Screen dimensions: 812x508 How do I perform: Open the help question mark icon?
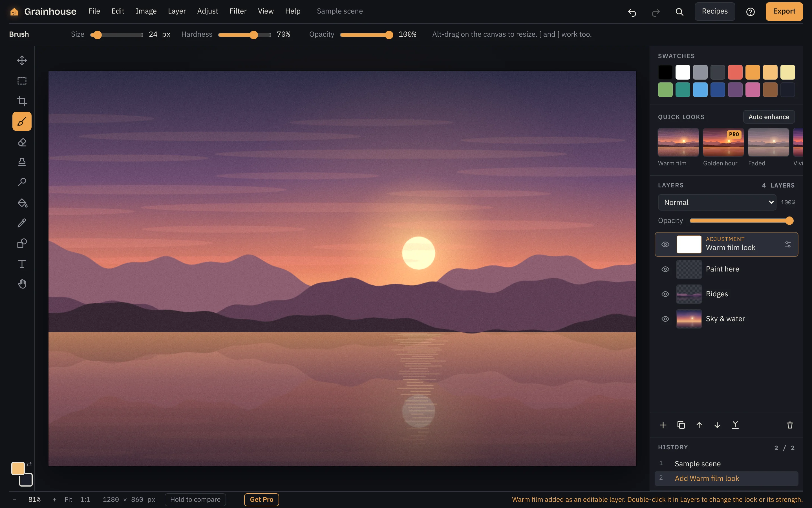pos(750,12)
